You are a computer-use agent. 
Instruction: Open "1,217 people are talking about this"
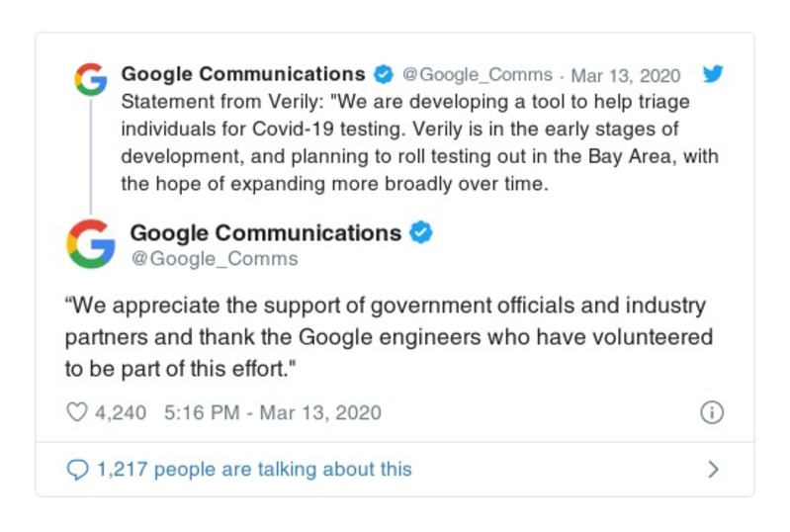(253, 469)
